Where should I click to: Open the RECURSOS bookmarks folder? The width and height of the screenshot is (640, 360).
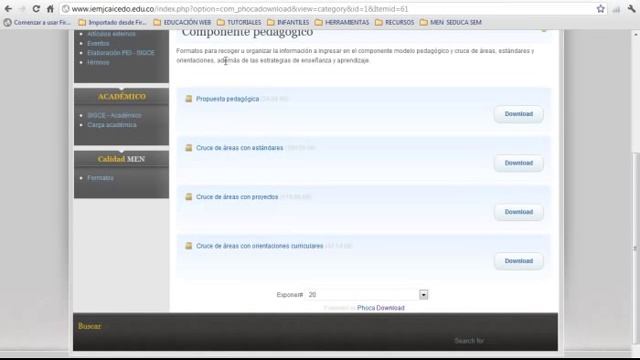[x=395, y=22]
